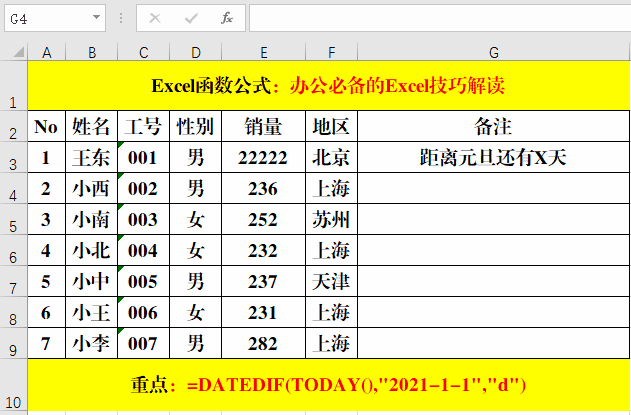631x415 pixels.
Task: Click the ID cell '004'
Action: pyautogui.click(x=144, y=250)
